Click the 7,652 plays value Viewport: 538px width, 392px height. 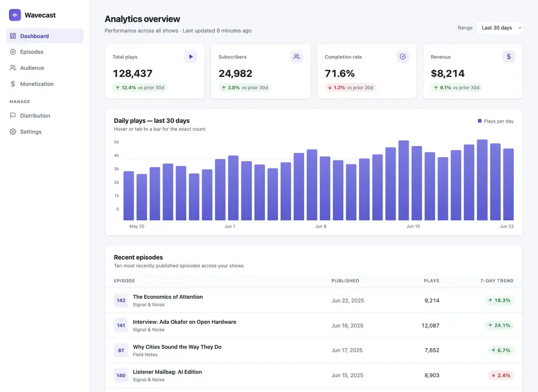pyautogui.click(x=432, y=350)
